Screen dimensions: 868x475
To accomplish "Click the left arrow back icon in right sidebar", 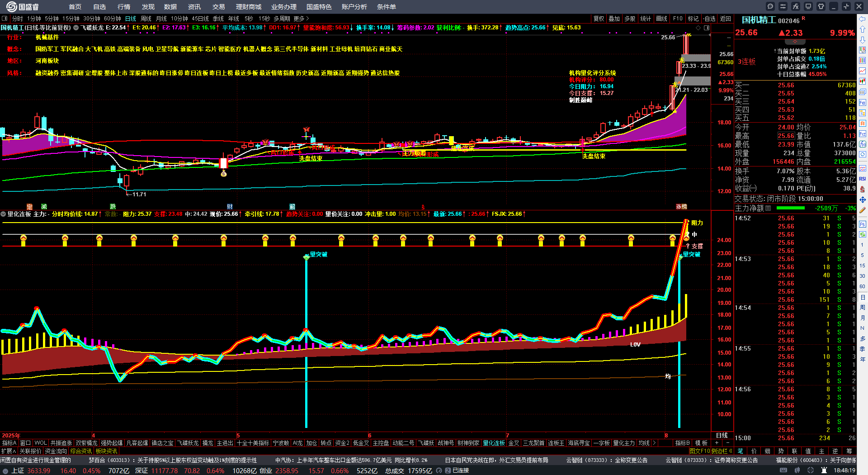I will coord(863,19).
